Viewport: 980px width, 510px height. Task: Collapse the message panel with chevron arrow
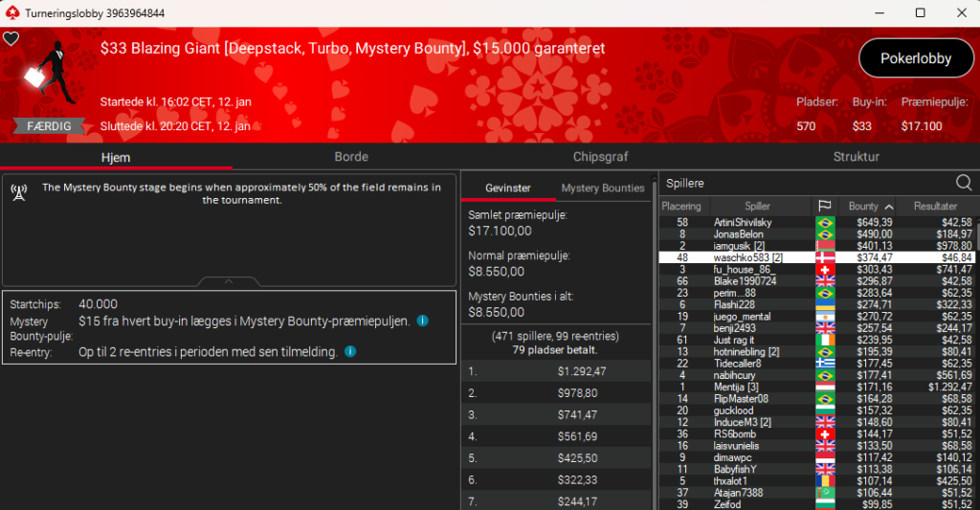click(x=228, y=281)
